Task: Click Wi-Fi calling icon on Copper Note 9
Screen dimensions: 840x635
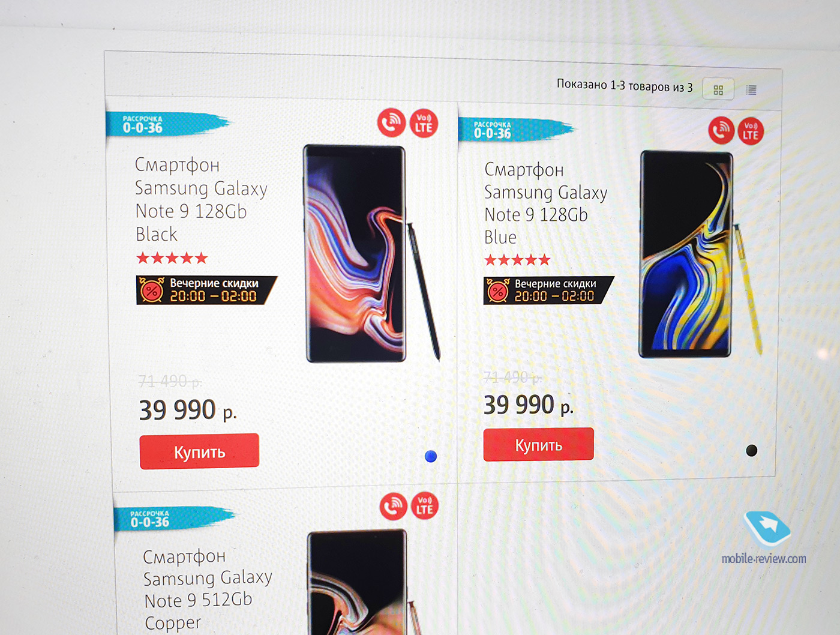Action: [394, 506]
